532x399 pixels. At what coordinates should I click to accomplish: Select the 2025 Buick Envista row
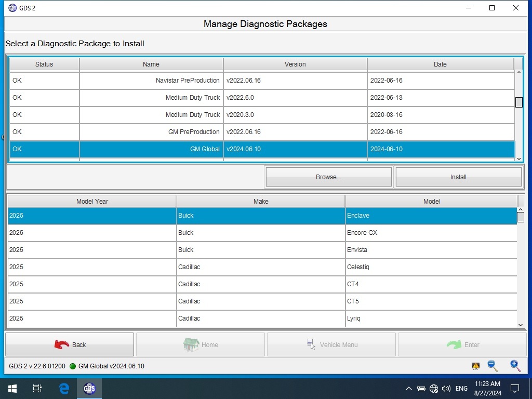coord(262,250)
